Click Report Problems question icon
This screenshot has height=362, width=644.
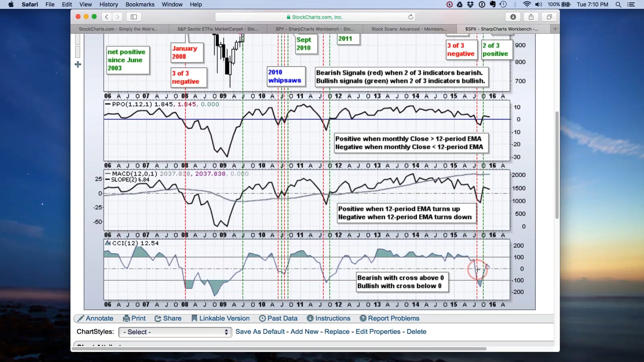(x=363, y=318)
